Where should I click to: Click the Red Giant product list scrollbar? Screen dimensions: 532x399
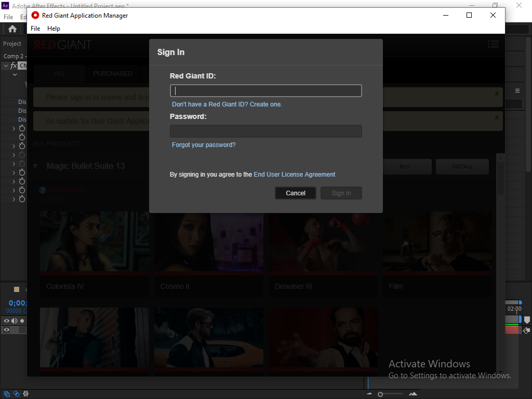pos(500,178)
